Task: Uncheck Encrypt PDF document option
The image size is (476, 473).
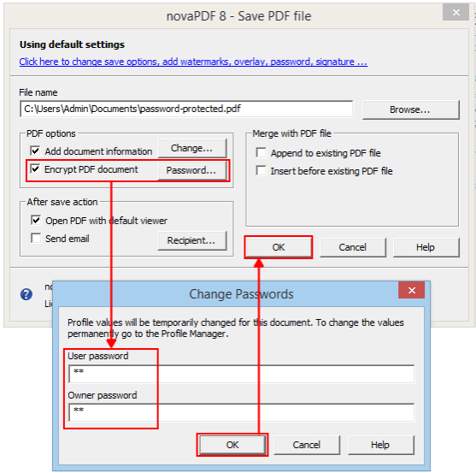Action: point(35,169)
